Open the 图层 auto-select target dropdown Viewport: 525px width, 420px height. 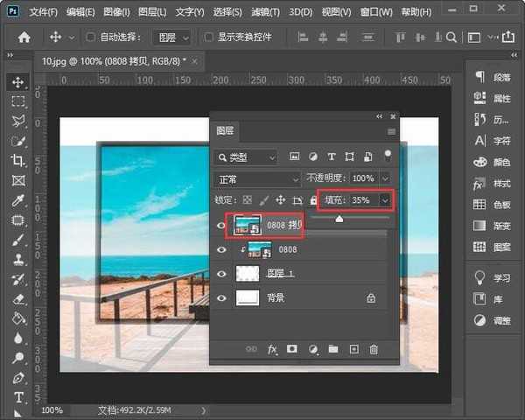point(172,38)
